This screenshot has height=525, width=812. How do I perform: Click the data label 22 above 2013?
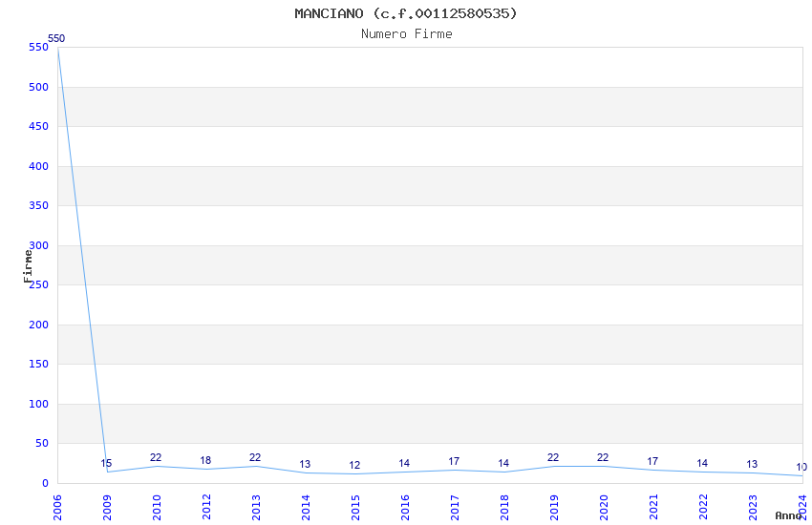tap(255, 457)
